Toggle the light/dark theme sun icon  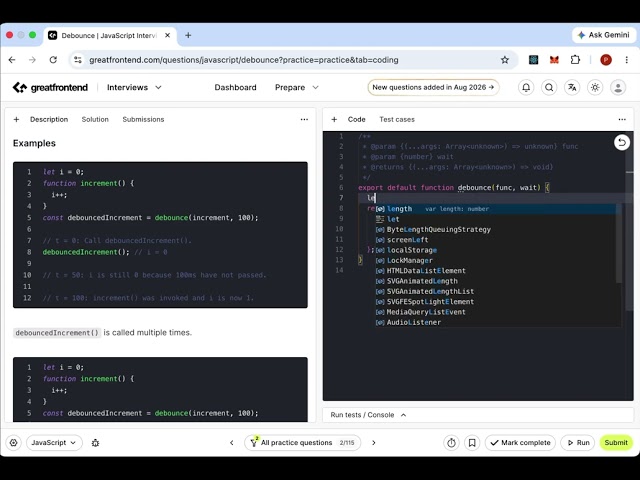(595, 87)
